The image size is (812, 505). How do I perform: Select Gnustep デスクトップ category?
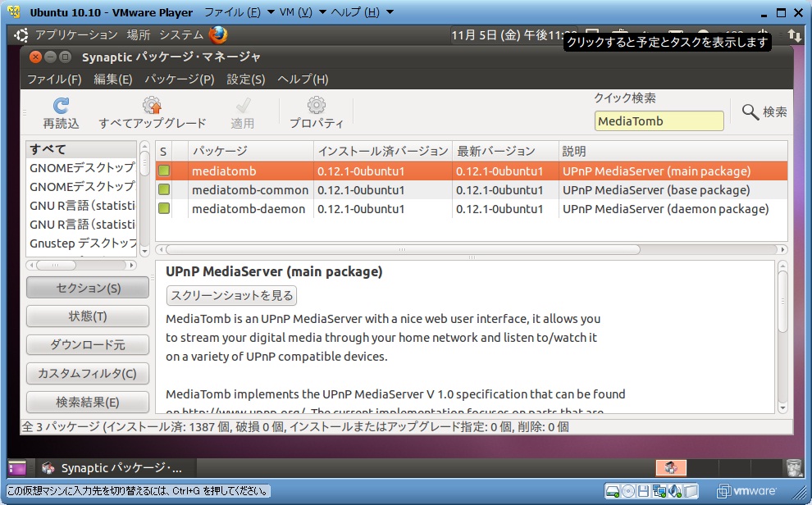tap(80, 243)
